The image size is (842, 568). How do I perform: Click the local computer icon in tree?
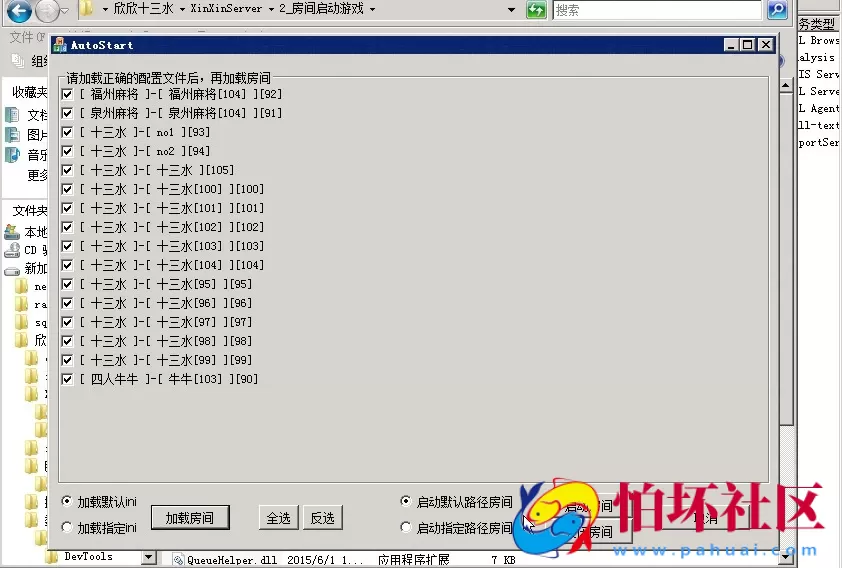click(x=12, y=231)
